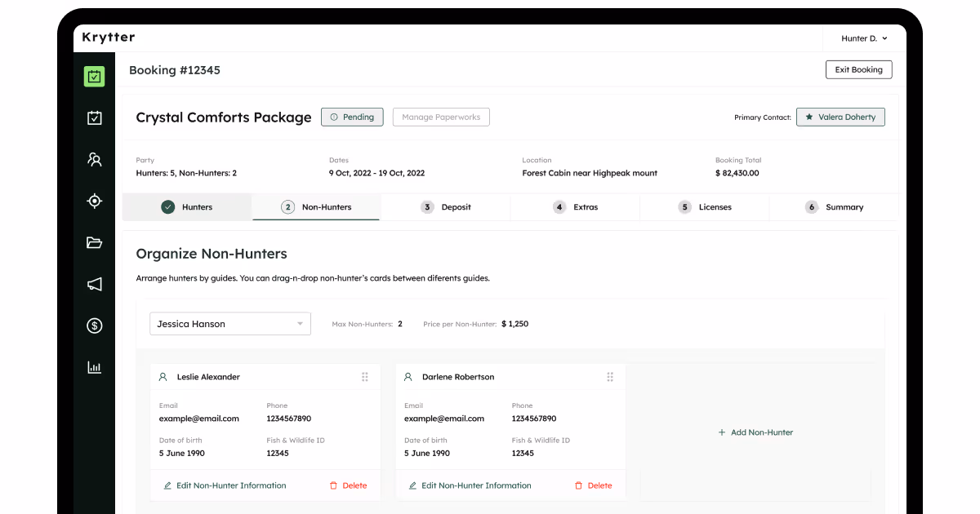Open the payments dollar icon
The height and width of the screenshot is (514, 980).
94,326
